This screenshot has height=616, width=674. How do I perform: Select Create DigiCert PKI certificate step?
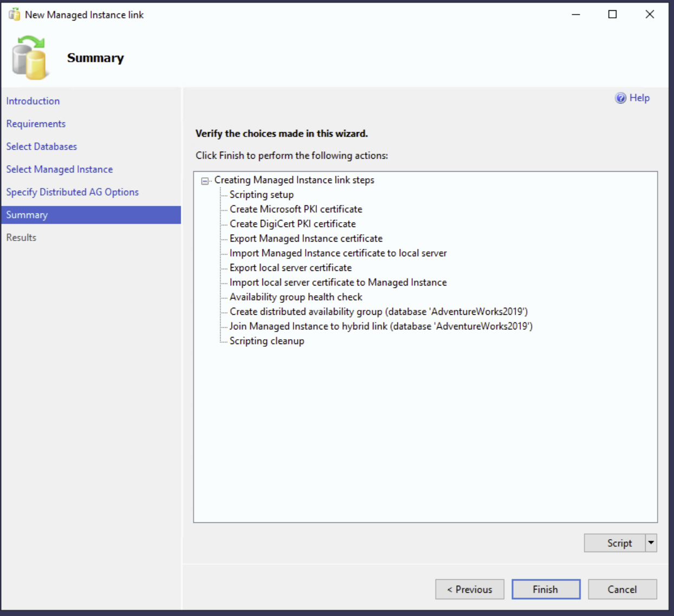(293, 224)
